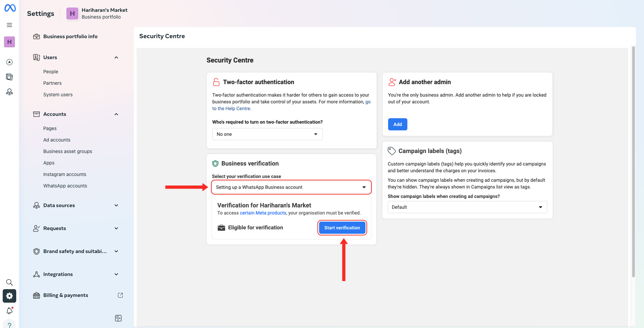
Task: Open Apps in the sidebar
Action: 49,163
